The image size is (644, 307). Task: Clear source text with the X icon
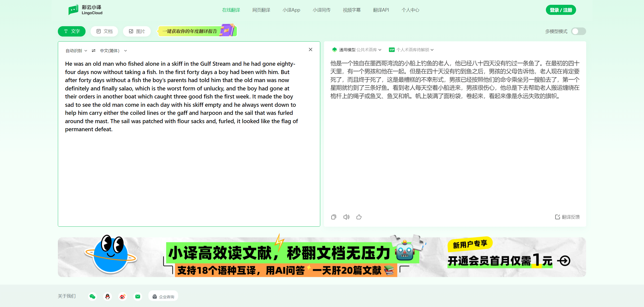[310, 50]
